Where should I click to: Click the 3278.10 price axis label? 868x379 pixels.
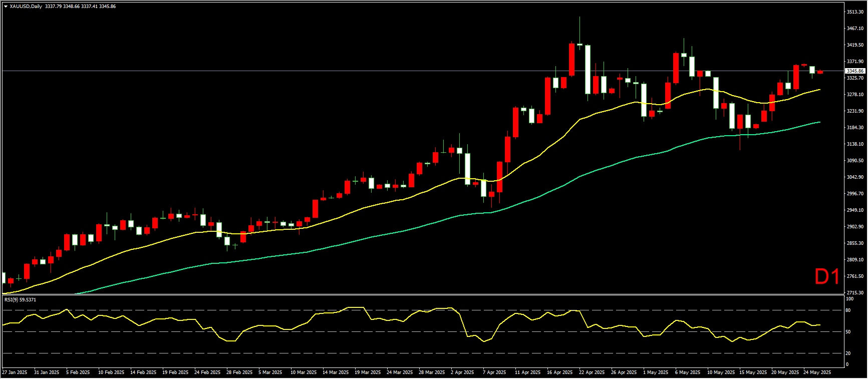pos(855,95)
